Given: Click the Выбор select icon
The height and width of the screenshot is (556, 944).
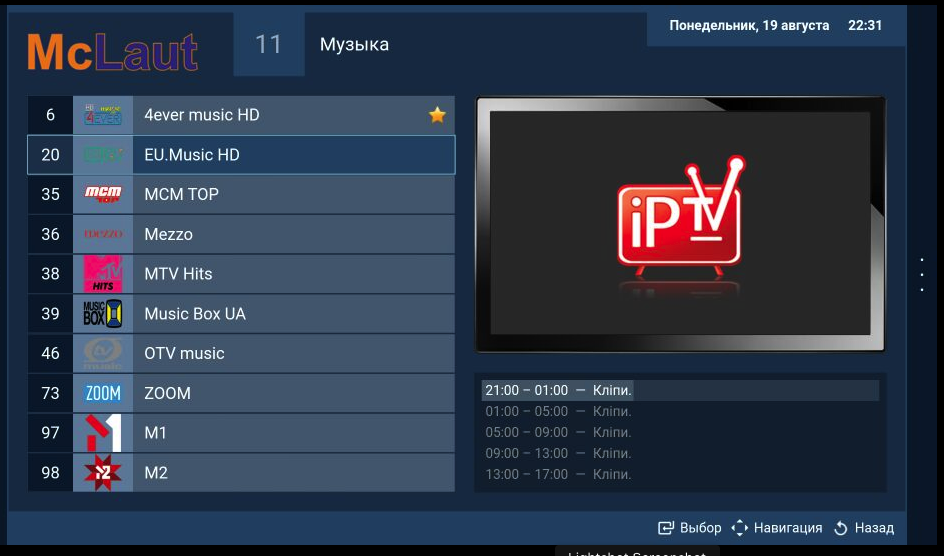Looking at the screenshot, I should click(x=666, y=528).
